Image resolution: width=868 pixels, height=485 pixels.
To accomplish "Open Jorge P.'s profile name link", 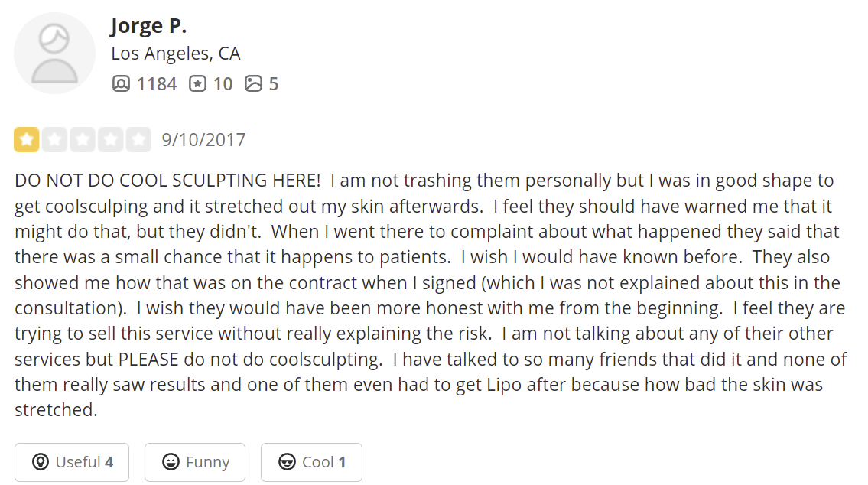I will pos(148,25).
